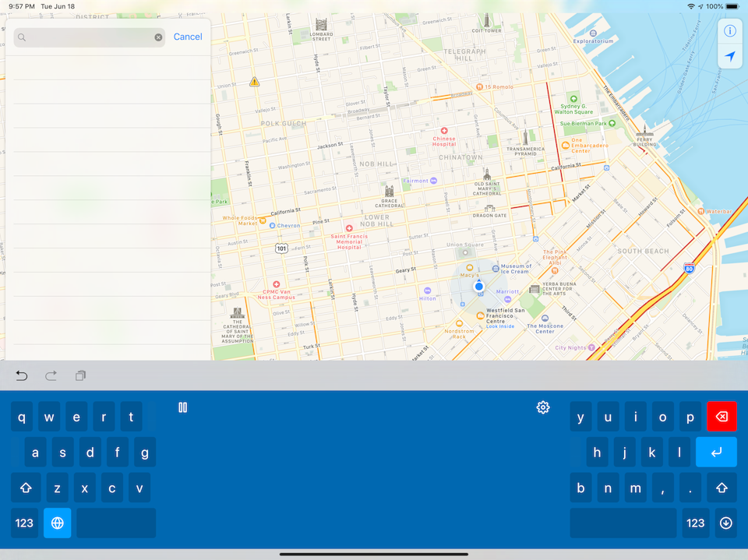Tap the left space bar
This screenshot has height=560, width=748.
(x=116, y=523)
